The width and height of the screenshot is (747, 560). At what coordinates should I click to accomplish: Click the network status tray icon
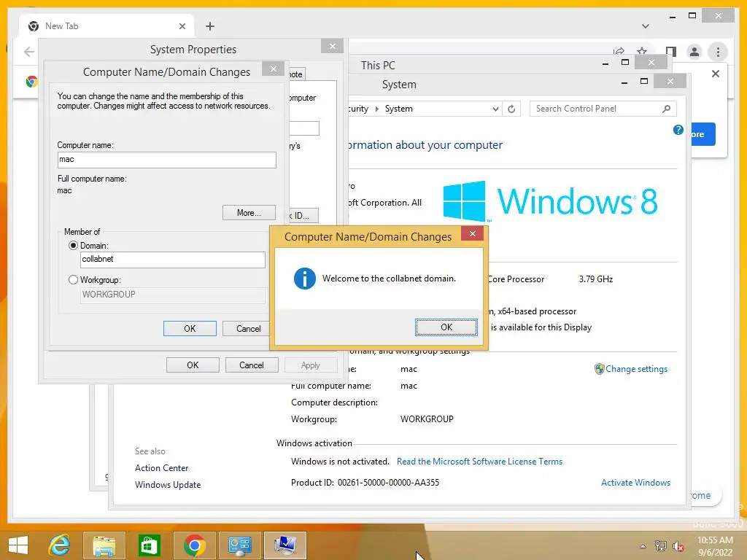pyautogui.click(x=661, y=545)
